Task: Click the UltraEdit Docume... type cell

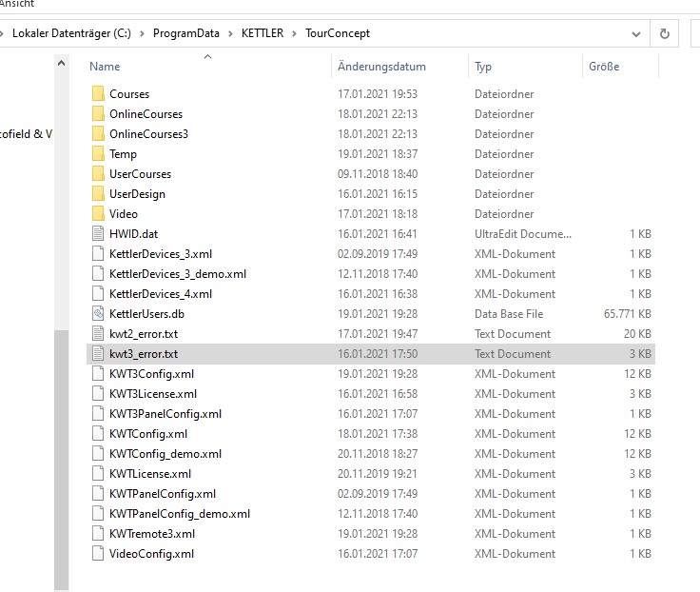Action: 523,234
